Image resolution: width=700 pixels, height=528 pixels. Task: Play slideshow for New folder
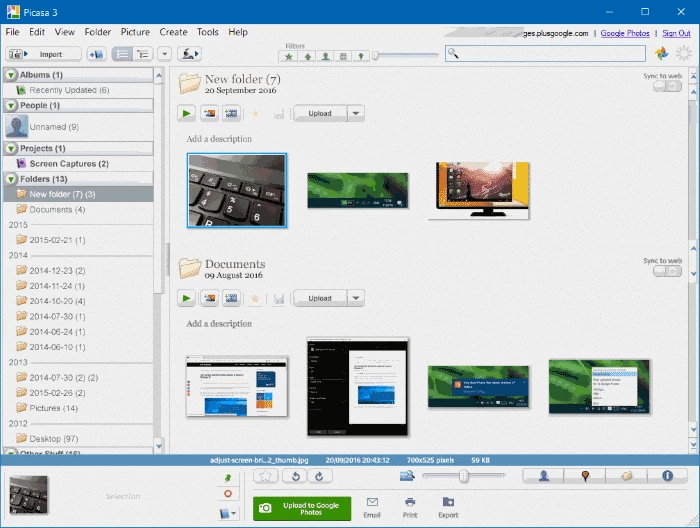click(x=186, y=113)
